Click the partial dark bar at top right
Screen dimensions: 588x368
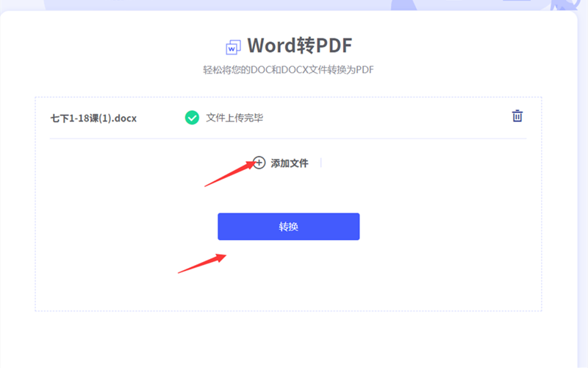point(517,1)
